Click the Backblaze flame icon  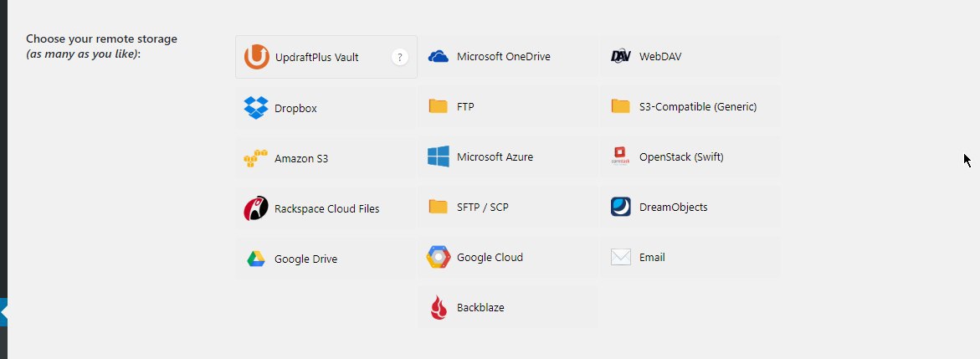pos(439,308)
